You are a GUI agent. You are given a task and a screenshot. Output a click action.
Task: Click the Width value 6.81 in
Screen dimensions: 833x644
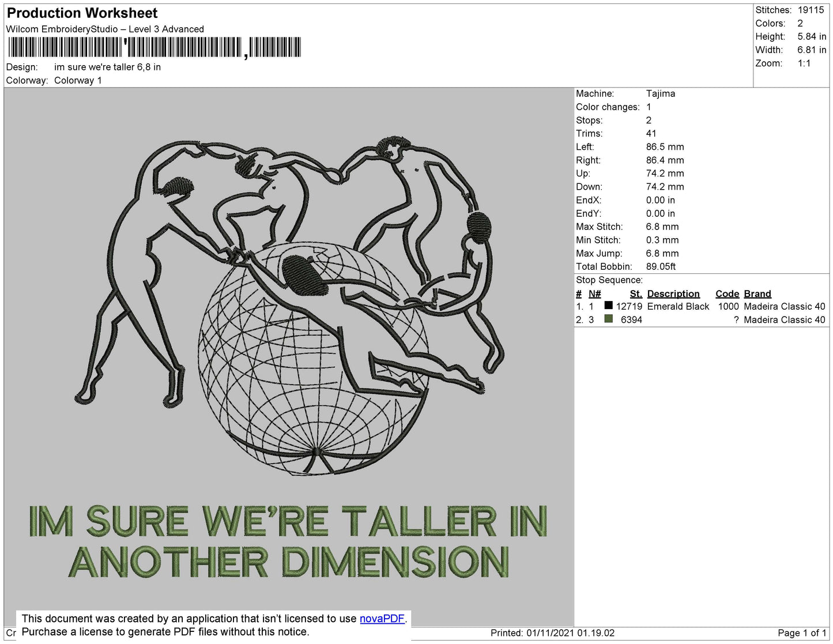click(x=812, y=50)
